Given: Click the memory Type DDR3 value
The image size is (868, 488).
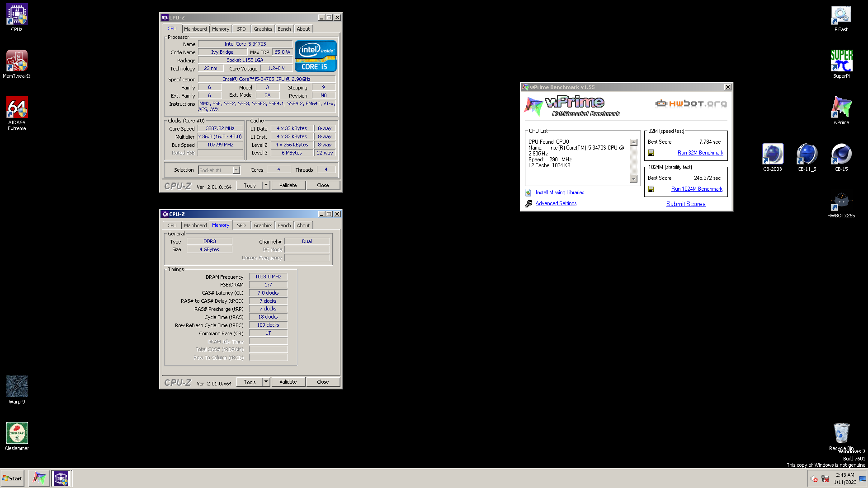Looking at the screenshot, I should click(209, 241).
